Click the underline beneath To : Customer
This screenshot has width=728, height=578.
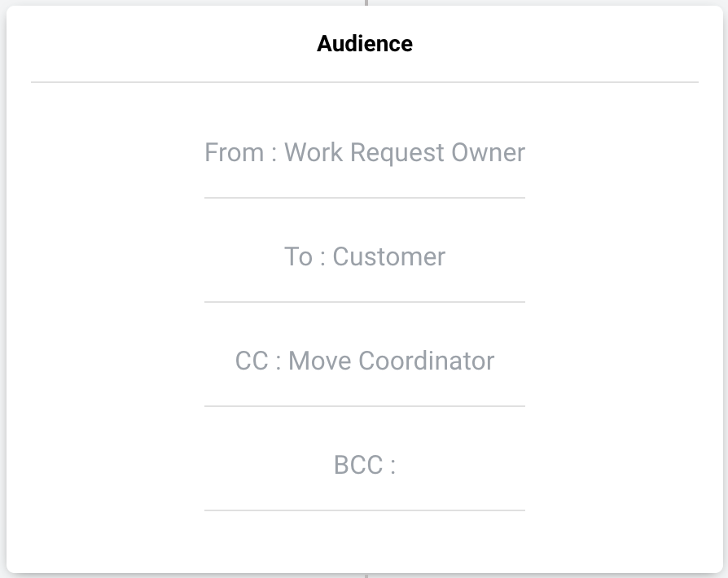(364, 301)
